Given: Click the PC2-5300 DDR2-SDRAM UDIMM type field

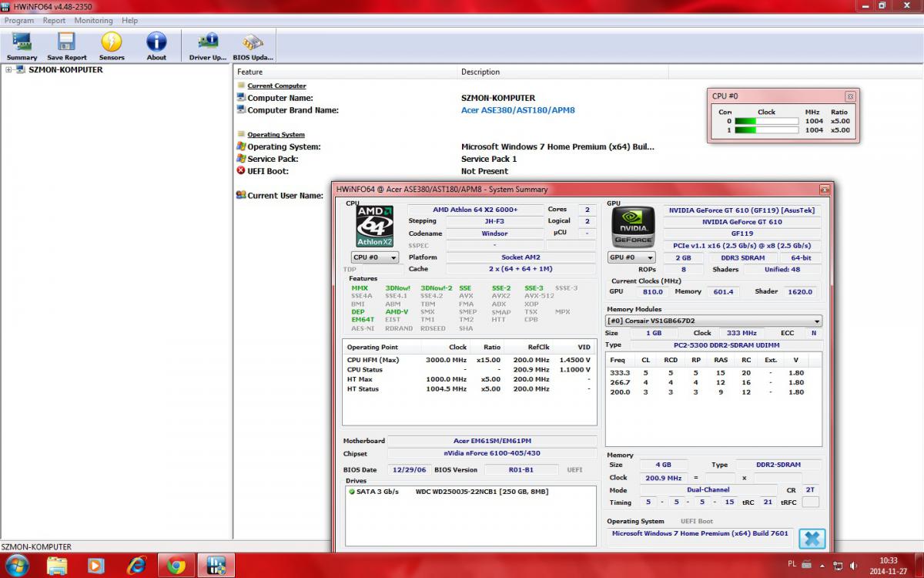Looking at the screenshot, I should point(725,345).
